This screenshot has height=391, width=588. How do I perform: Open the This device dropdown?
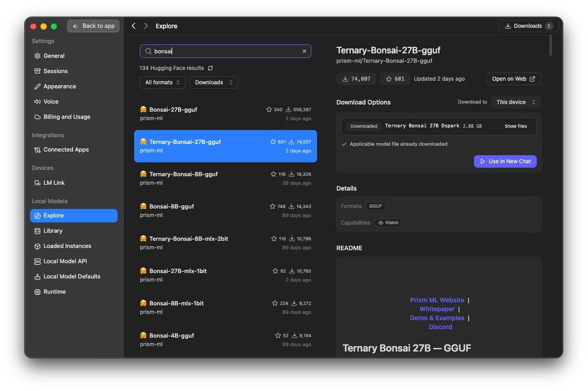click(516, 102)
